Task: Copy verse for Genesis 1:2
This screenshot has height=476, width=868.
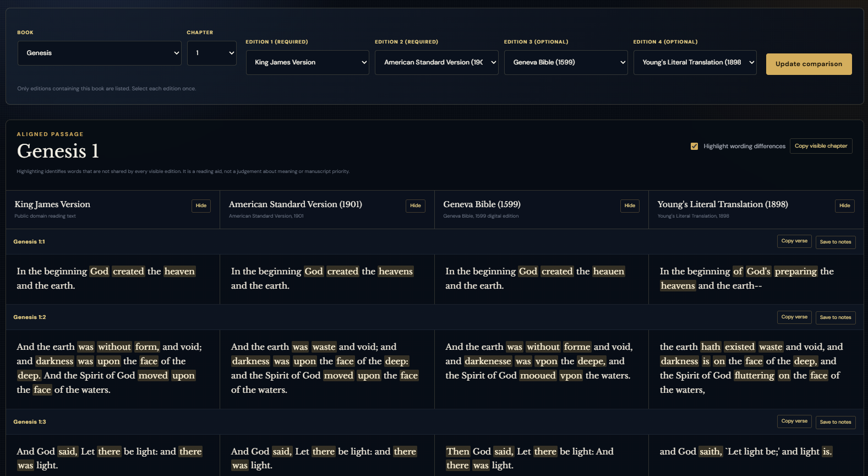Action: point(794,317)
